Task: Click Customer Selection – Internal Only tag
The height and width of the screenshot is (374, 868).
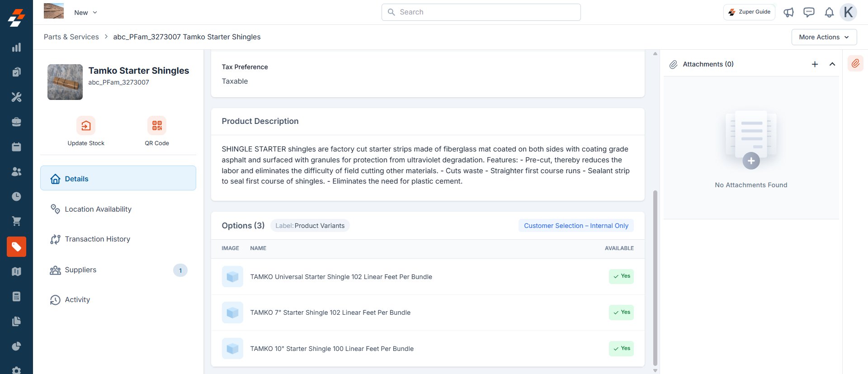Action: tap(576, 226)
